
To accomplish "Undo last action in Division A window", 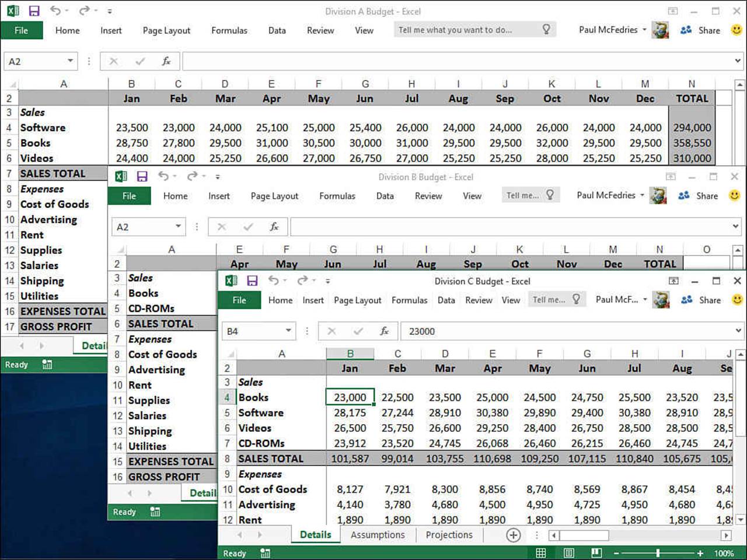I will coord(55,10).
